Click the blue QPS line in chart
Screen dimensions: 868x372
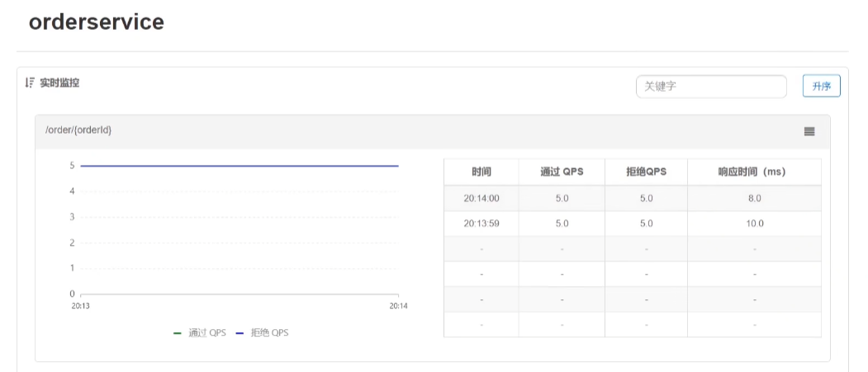pos(240,166)
